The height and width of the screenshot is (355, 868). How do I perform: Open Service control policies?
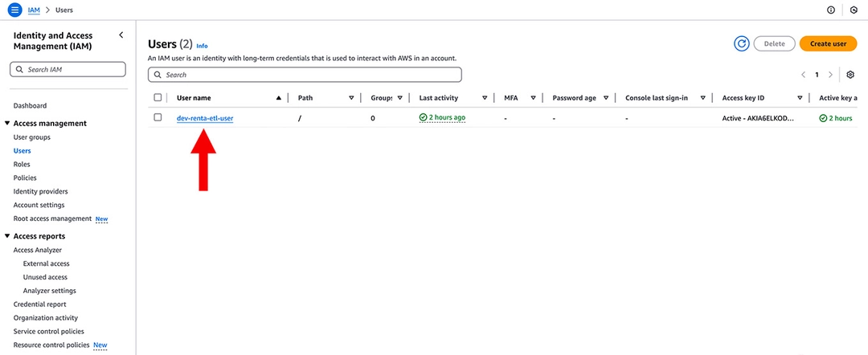(x=49, y=331)
